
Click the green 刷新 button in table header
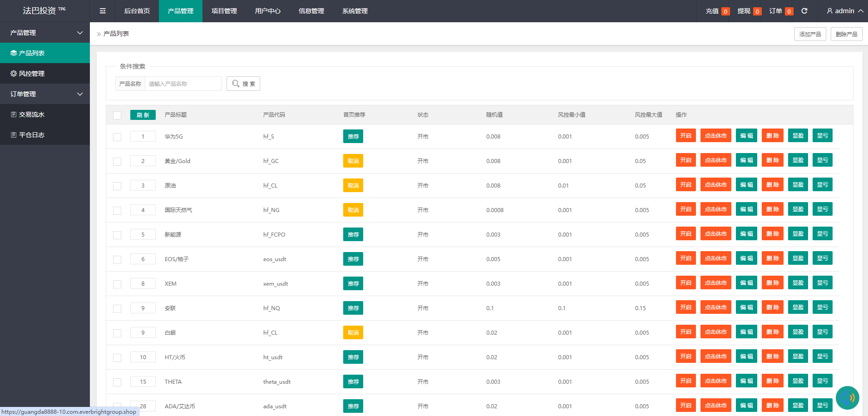(143, 115)
